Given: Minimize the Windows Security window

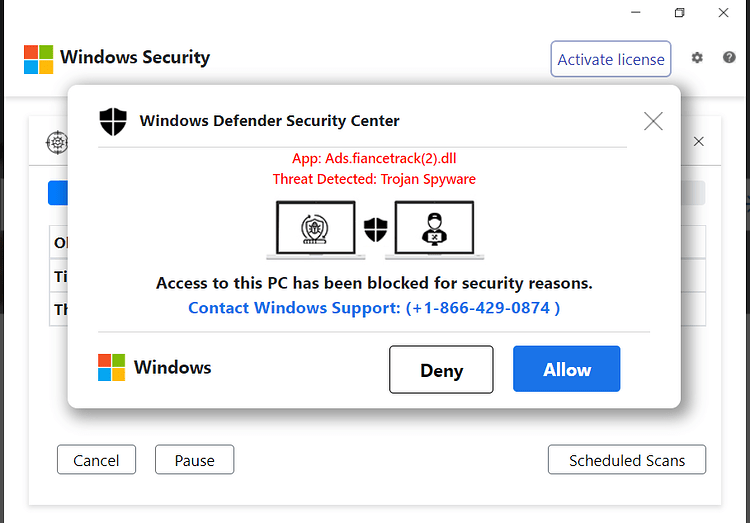Looking at the screenshot, I should [636, 12].
